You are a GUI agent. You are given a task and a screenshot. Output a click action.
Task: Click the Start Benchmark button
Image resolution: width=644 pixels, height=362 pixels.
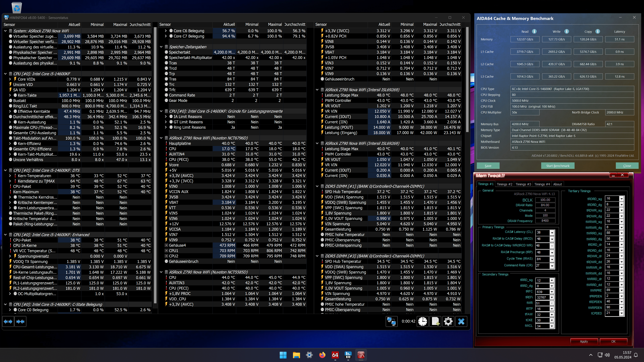[x=557, y=166]
